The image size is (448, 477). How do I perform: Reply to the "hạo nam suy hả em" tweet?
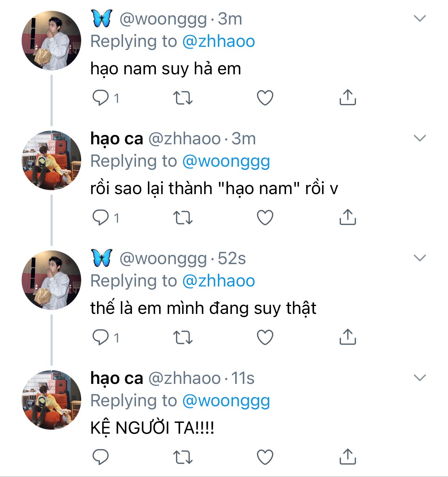[x=101, y=98]
